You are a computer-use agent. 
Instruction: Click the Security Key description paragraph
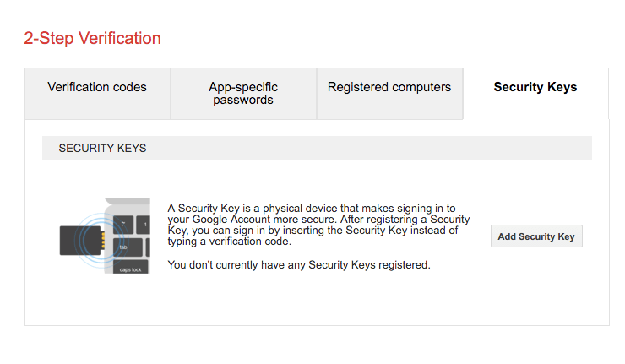point(318,225)
